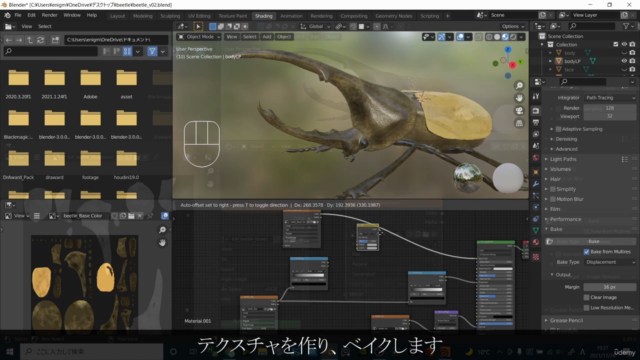This screenshot has height=360, width=640.
Task: Switch to material preview shading
Action: [505, 37]
